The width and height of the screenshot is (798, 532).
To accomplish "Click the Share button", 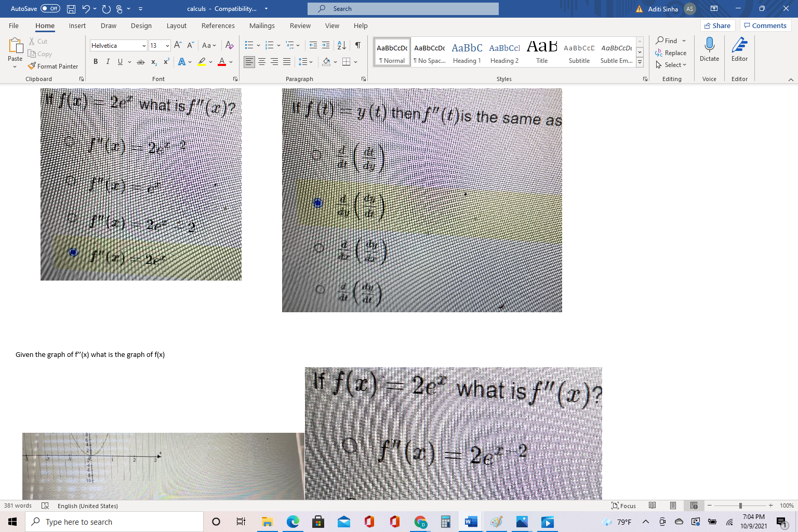I will 717,25.
